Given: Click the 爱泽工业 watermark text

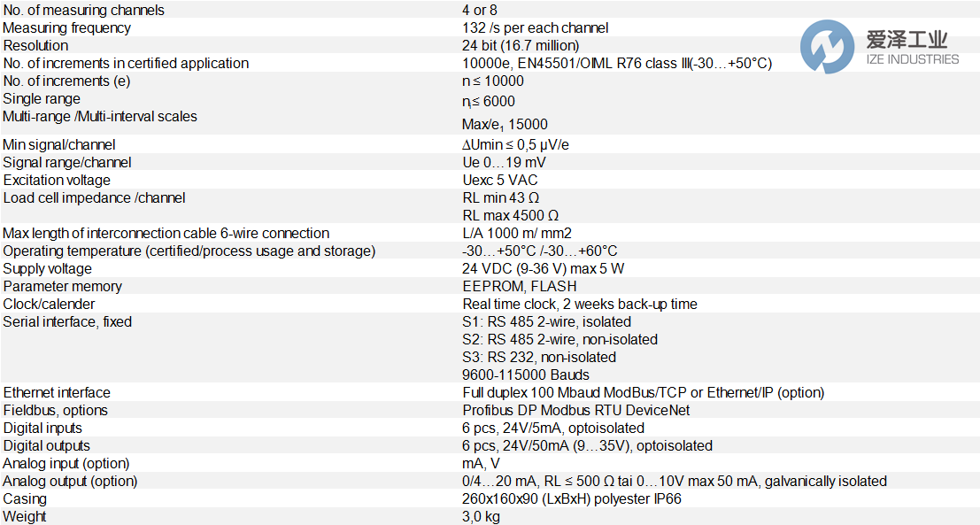Looking at the screenshot, I should coord(907,39).
